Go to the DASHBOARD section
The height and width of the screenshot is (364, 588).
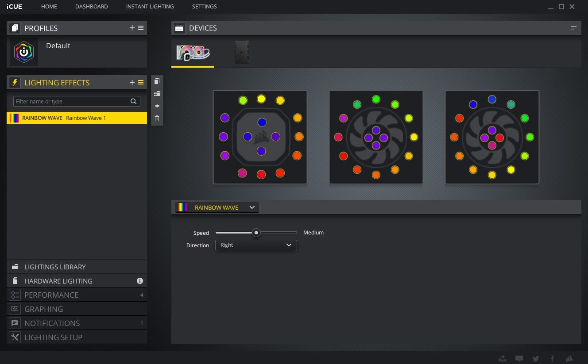(x=92, y=7)
